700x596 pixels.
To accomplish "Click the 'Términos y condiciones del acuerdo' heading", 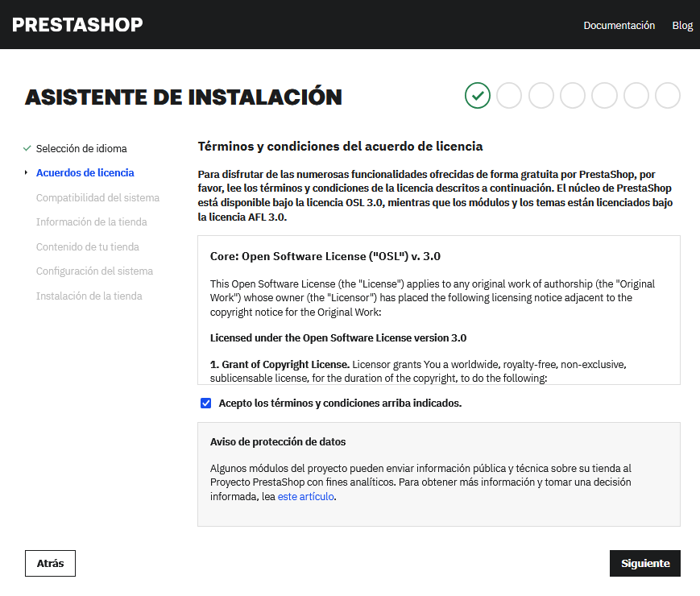I will click(340, 147).
